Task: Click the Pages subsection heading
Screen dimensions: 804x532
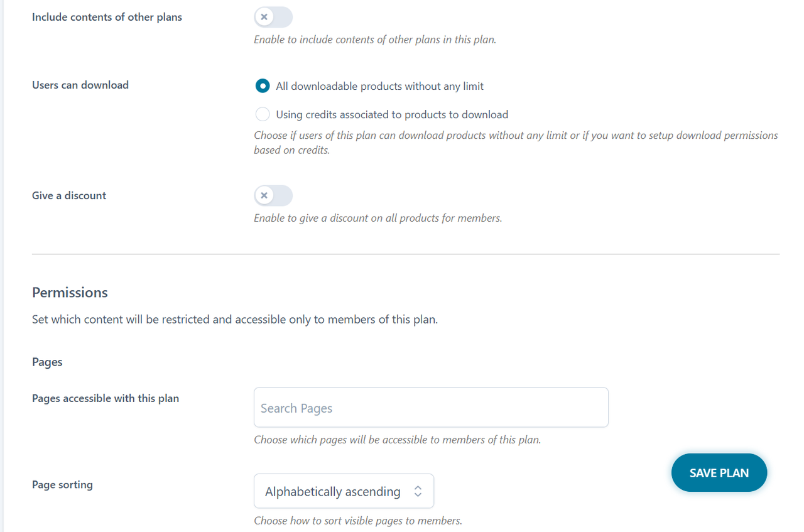Action: pyautogui.click(x=47, y=362)
